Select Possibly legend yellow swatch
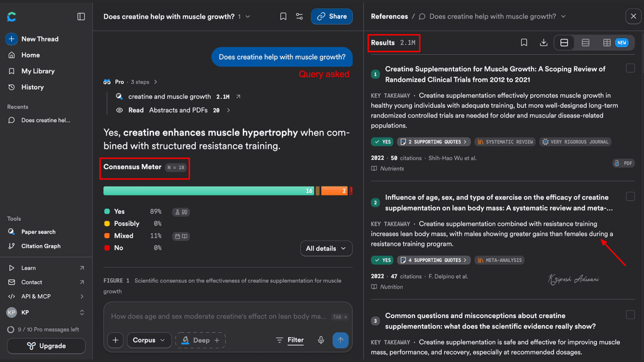The width and height of the screenshot is (644, 362). (x=107, y=224)
